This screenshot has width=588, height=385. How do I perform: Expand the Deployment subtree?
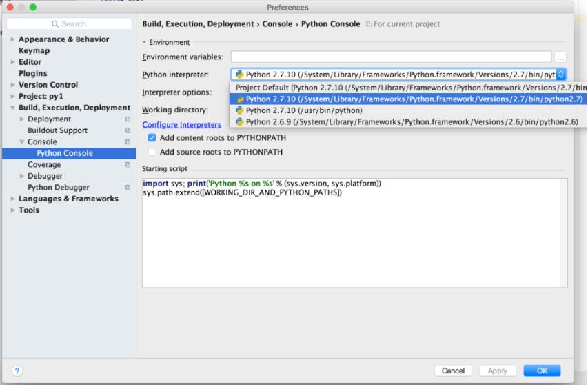(x=22, y=119)
